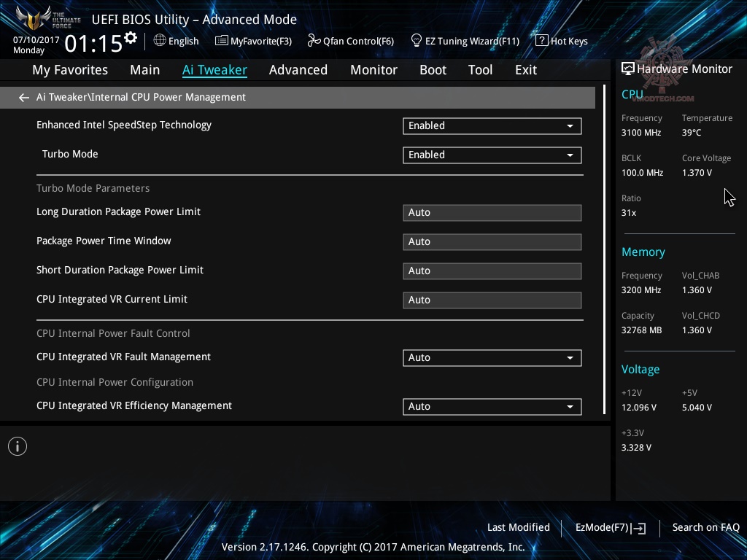Click the MyFavorite list icon
Screen dimensions: 747x560
pos(221,41)
